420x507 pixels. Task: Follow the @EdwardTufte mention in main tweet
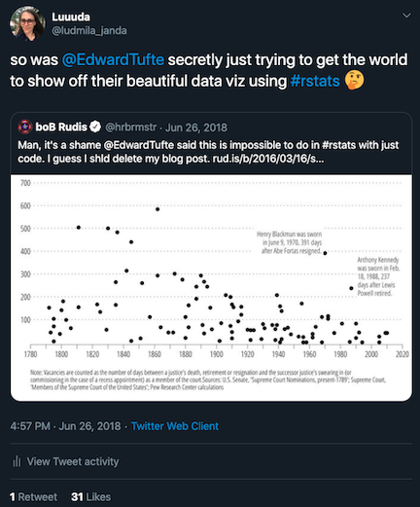tap(113, 59)
